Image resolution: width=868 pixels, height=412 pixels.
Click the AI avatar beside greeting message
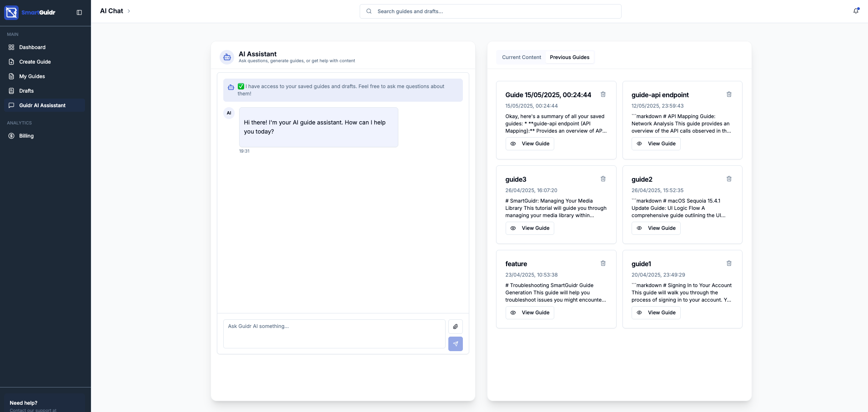click(x=229, y=113)
